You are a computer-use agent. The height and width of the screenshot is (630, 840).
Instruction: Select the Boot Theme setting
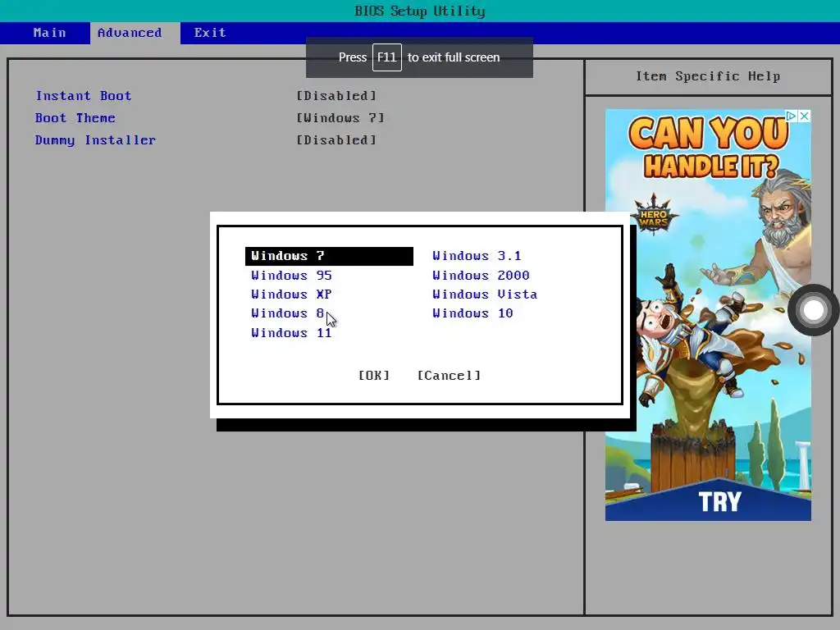[x=75, y=118]
